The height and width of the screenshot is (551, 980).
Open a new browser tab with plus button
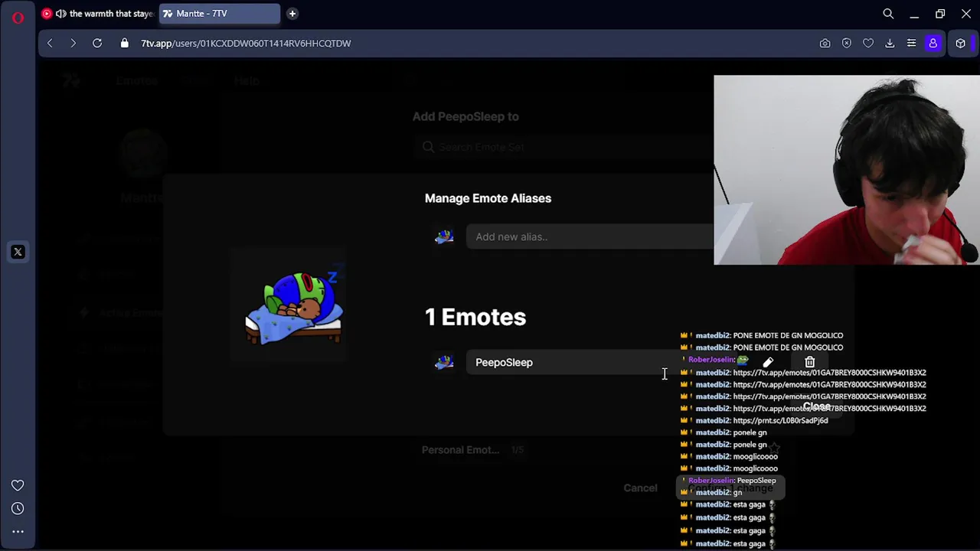pos(292,13)
